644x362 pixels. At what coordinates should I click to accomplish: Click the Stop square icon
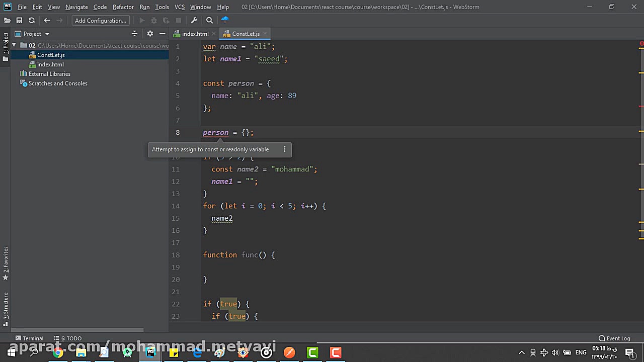pyautogui.click(x=178, y=20)
